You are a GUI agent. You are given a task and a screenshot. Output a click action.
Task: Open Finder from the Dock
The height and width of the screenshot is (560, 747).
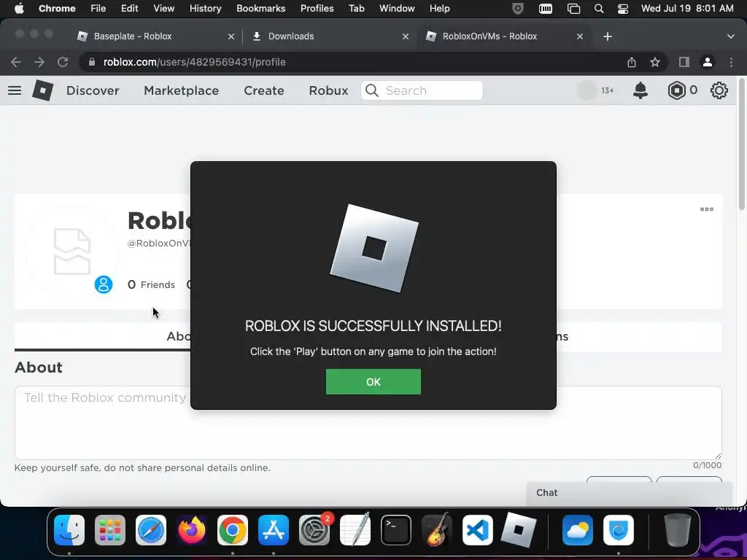tap(69, 530)
